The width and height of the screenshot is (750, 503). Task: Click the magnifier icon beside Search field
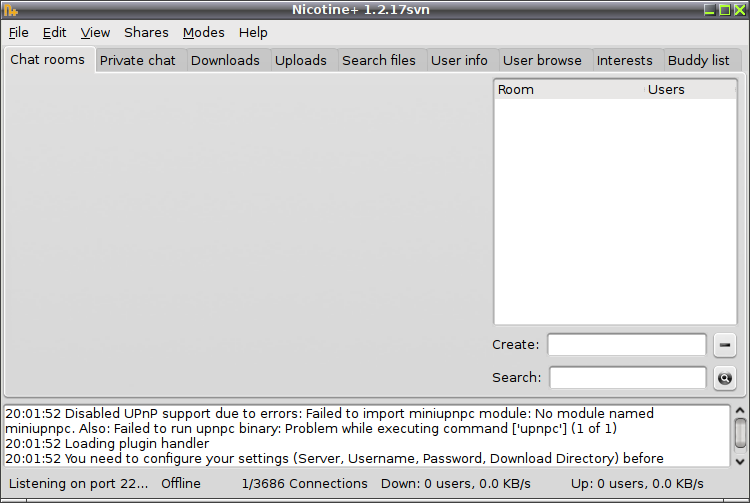pos(725,378)
